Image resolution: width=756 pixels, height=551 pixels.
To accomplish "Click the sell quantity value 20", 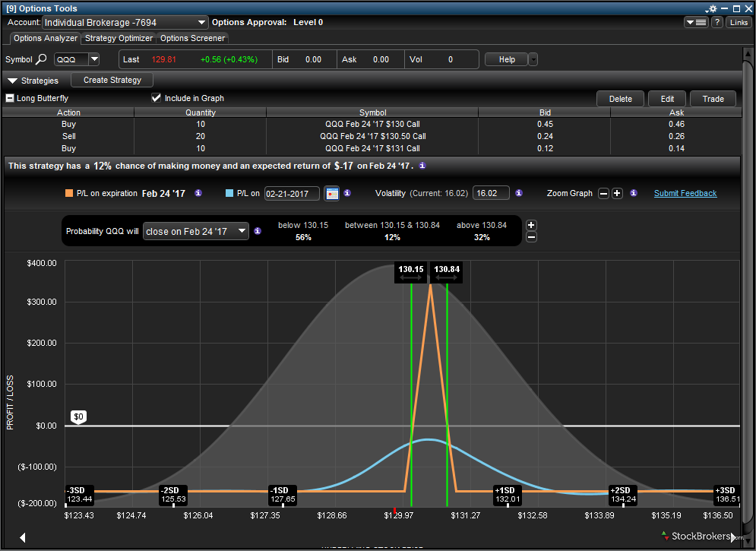I will pyautogui.click(x=201, y=136).
